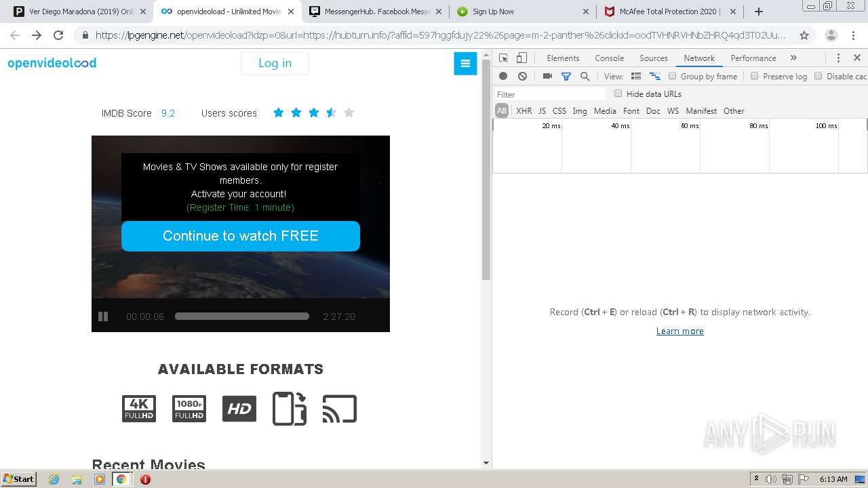868x488 pixels.
Task: Click the volume speaker tray icon
Action: [x=771, y=479]
